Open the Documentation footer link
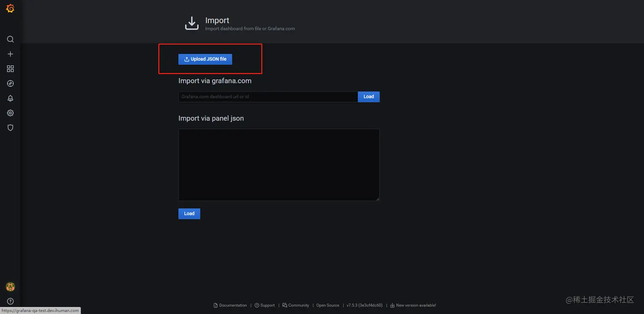 tap(230, 305)
